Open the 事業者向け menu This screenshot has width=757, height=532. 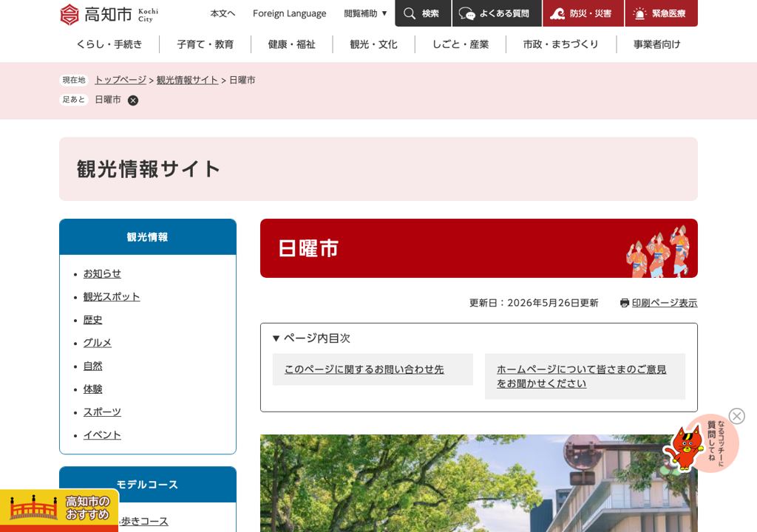point(657,44)
